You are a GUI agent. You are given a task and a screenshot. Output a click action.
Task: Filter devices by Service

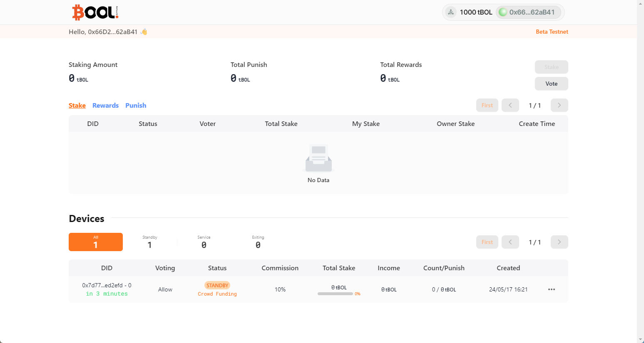click(x=204, y=242)
